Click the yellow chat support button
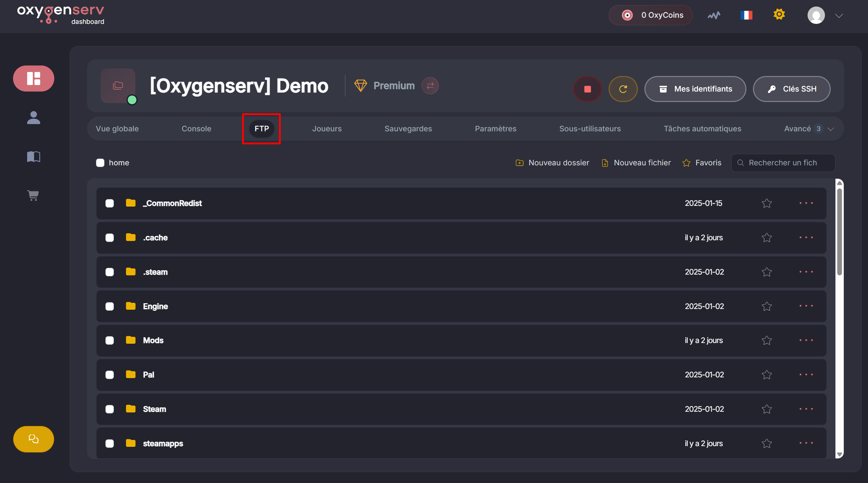The height and width of the screenshot is (483, 868). 33,439
